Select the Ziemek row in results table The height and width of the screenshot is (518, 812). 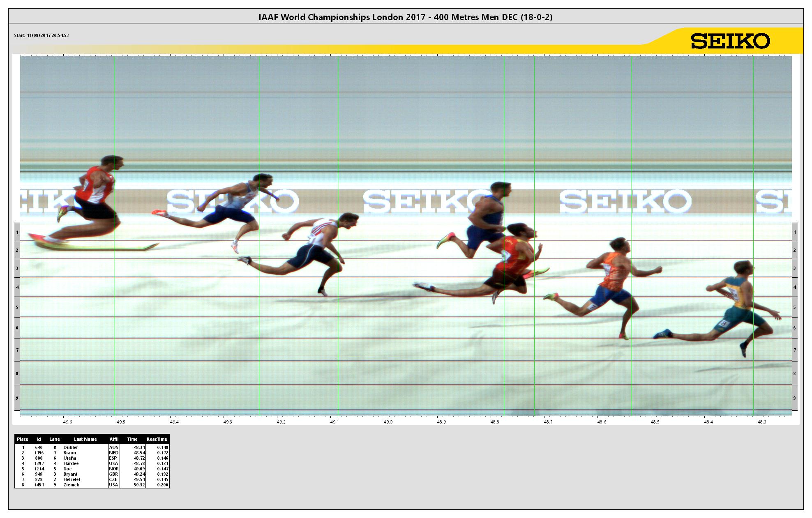[71, 485]
